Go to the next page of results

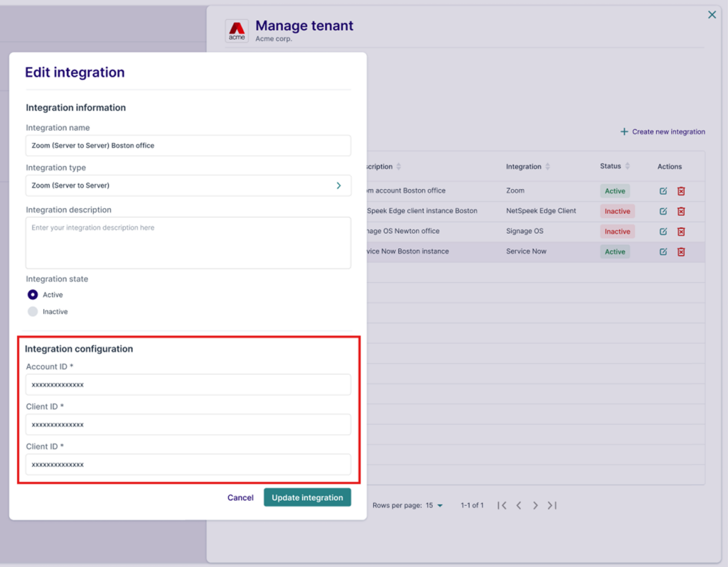[535, 505]
